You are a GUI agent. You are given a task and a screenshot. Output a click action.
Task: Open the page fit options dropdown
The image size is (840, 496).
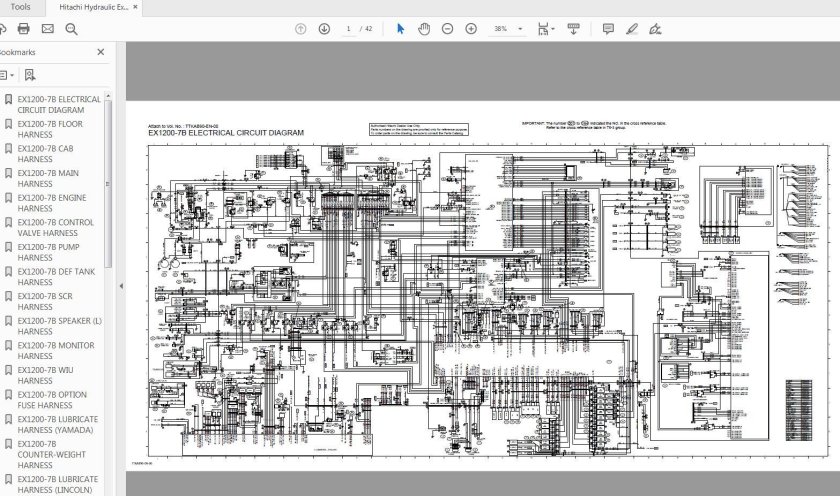[x=547, y=29]
